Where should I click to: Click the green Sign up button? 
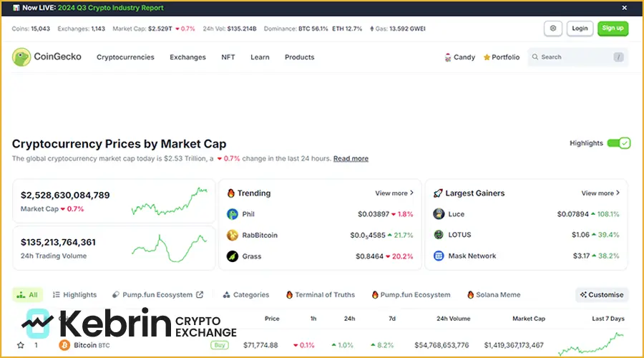tap(613, 29)
